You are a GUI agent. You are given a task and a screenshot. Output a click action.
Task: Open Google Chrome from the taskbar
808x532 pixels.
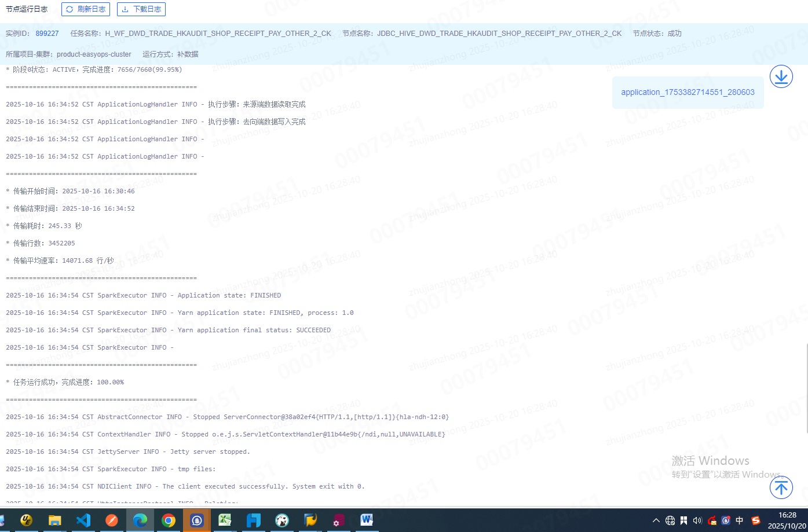[x=169, y=520]
